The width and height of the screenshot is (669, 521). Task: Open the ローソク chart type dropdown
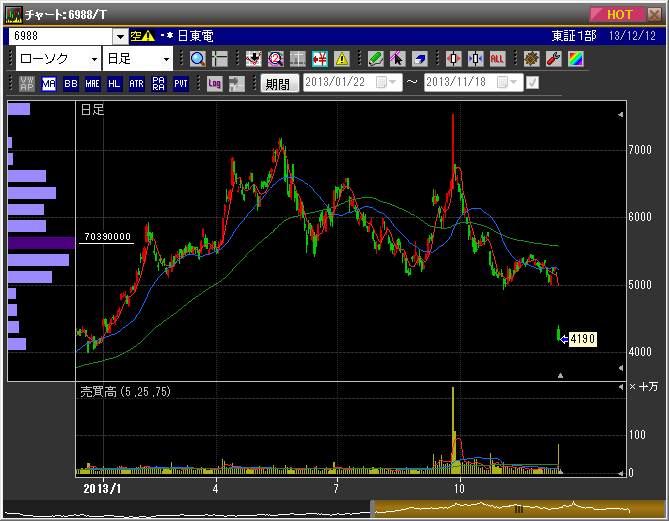pyautogui.click(x=58, y=59)
